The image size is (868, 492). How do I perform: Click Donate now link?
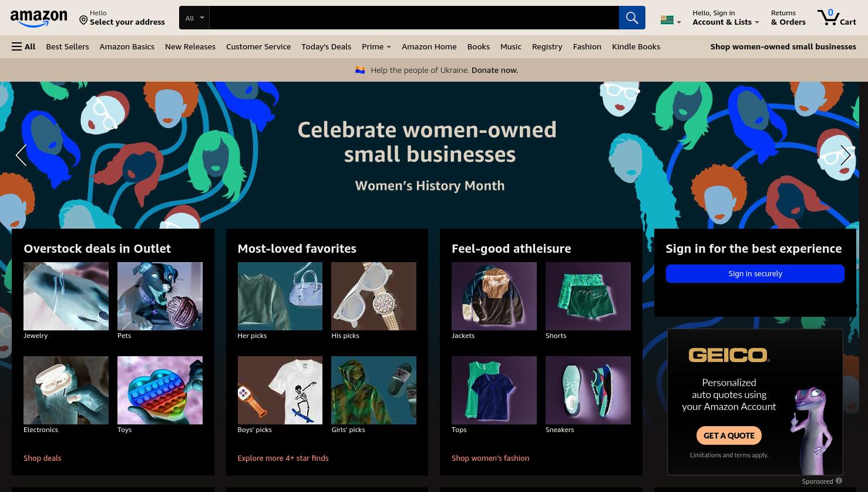pyautogui.click(x=494, y=70)
